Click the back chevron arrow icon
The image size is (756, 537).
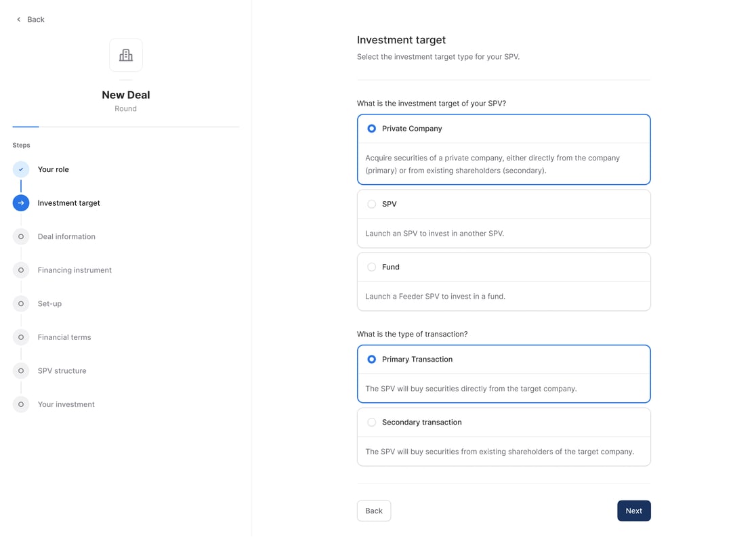click(19, 20)
